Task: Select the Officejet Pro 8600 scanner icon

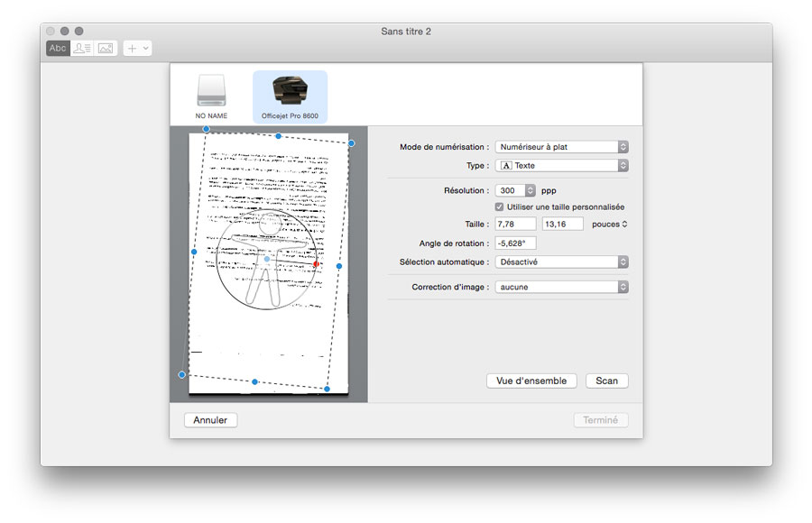Action: tap(289, 92)
